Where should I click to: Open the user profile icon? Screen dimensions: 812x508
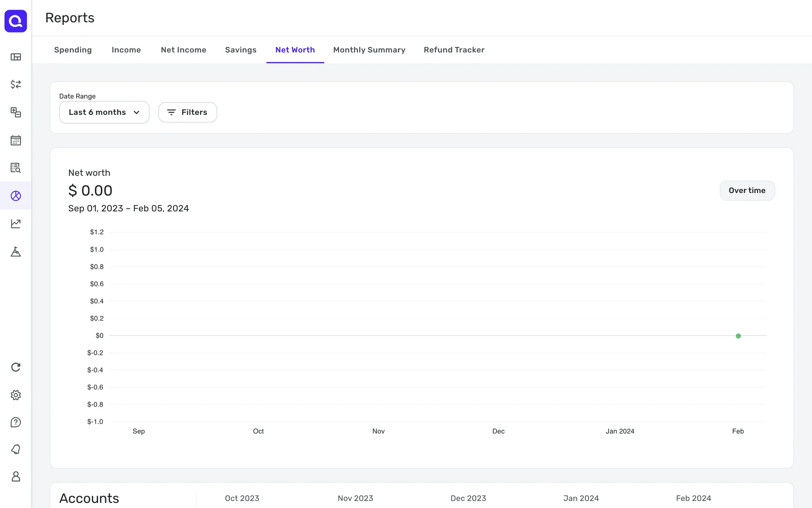tap(16, 477)
